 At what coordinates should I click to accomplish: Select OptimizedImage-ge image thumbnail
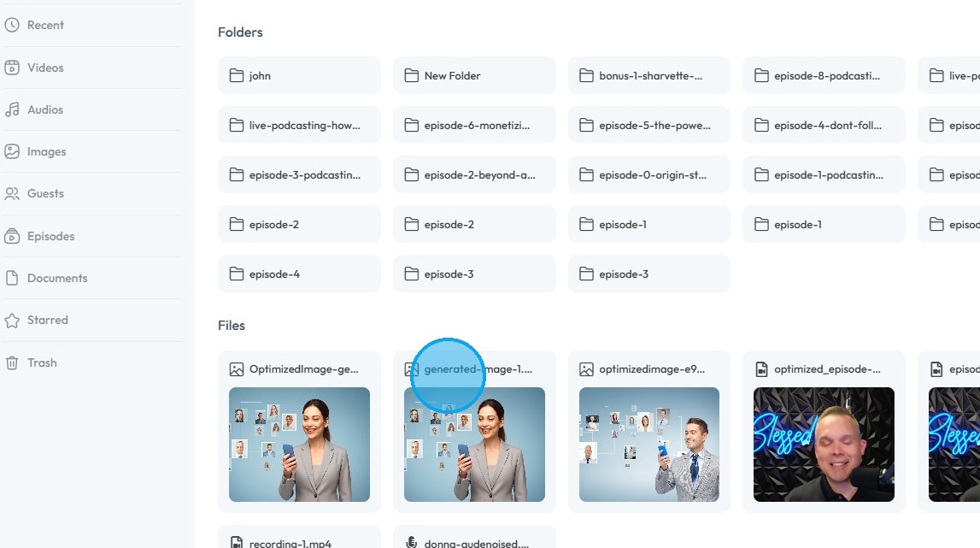click(x=299, y=445)
